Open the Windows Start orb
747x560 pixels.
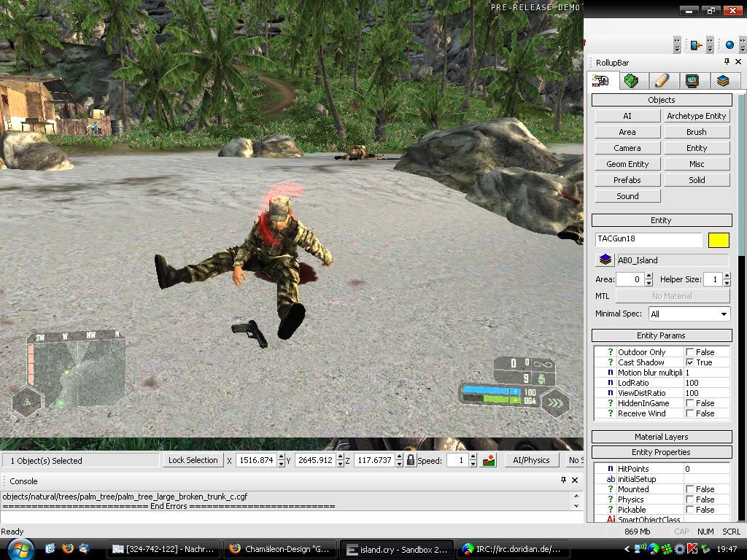20,550
